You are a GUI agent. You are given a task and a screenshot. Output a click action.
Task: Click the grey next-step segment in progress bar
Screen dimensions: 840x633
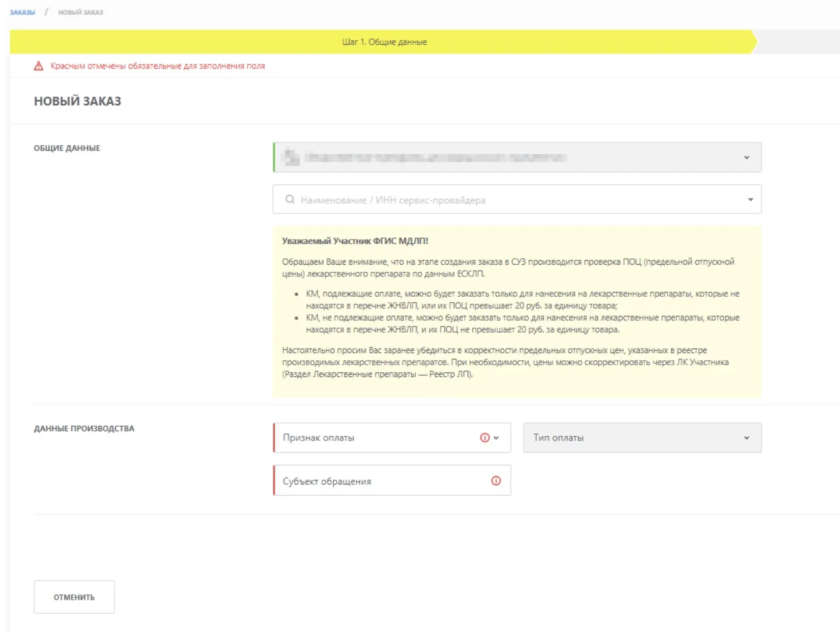tap(798, 42)
